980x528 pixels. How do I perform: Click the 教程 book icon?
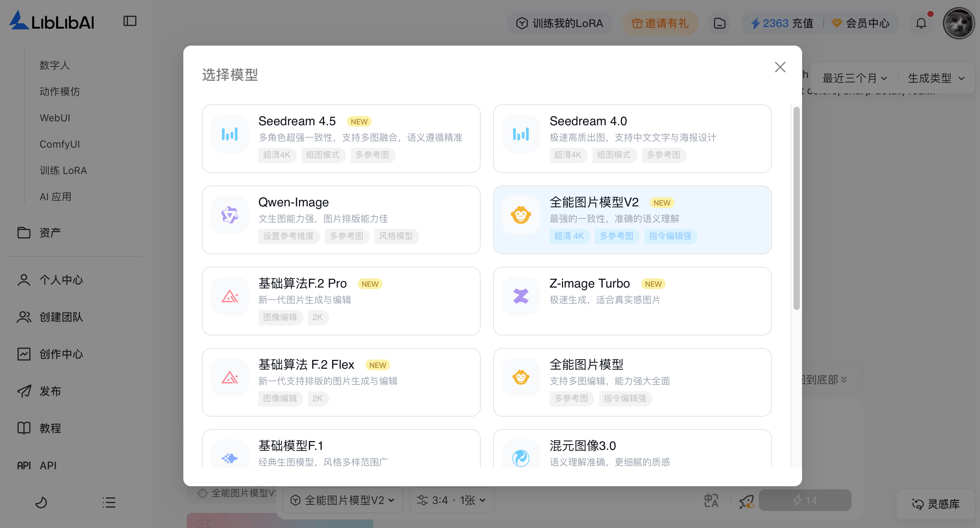coord(24,428)
